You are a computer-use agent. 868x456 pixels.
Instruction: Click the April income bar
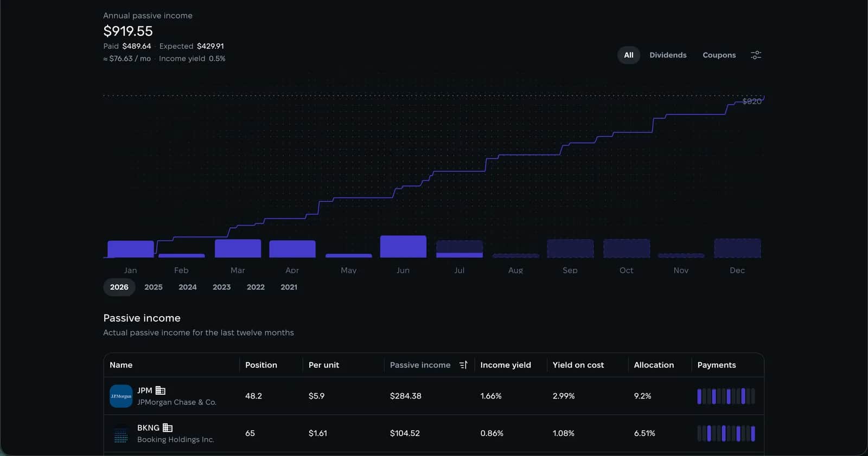292,249
